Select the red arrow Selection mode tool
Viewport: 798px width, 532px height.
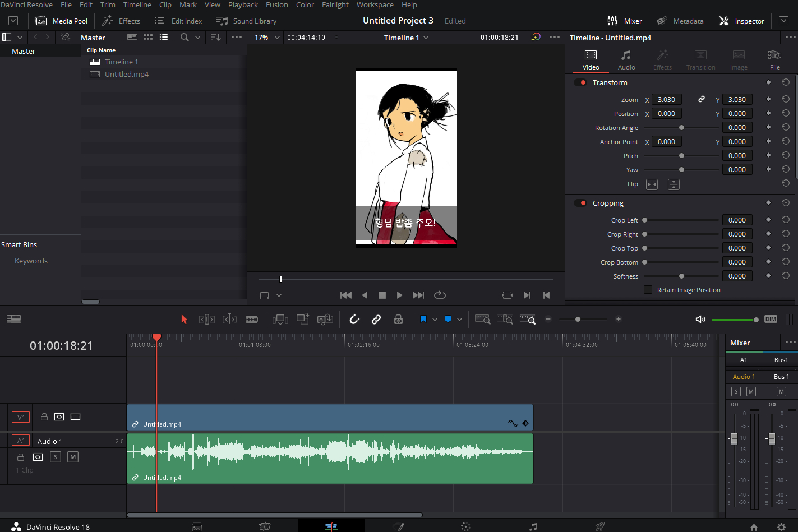[184, 319]
